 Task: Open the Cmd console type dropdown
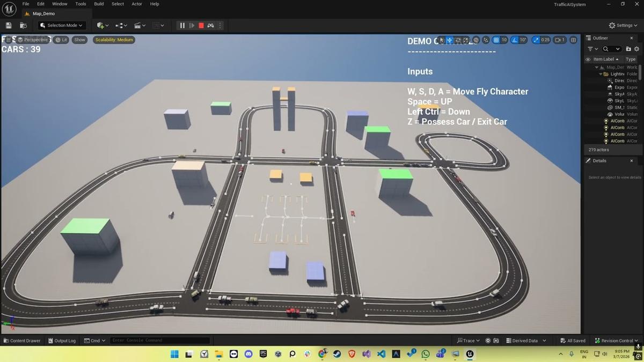(x=94, y=341)
